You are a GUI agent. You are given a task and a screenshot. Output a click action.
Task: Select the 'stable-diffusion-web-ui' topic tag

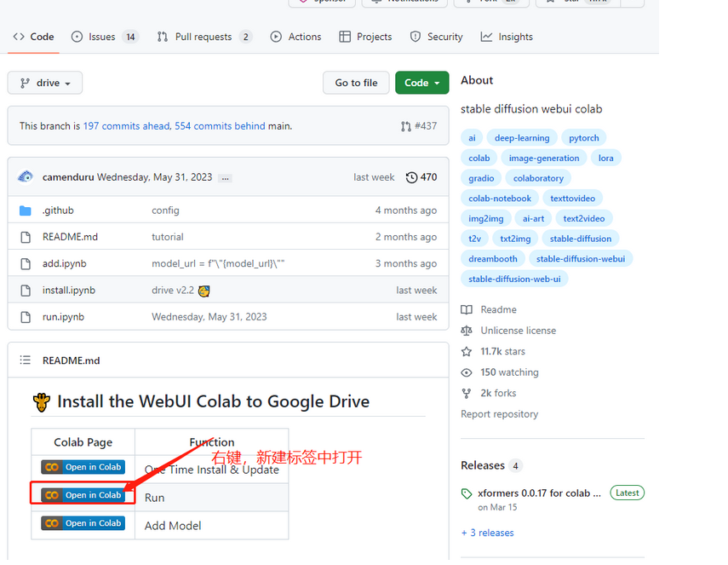click(514, 280)
